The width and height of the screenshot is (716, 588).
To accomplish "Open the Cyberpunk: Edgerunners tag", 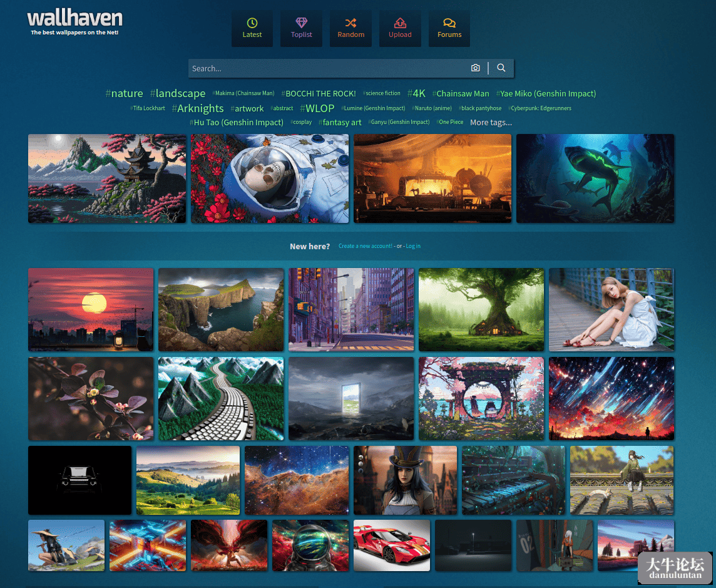I will (x=540, y=108).
